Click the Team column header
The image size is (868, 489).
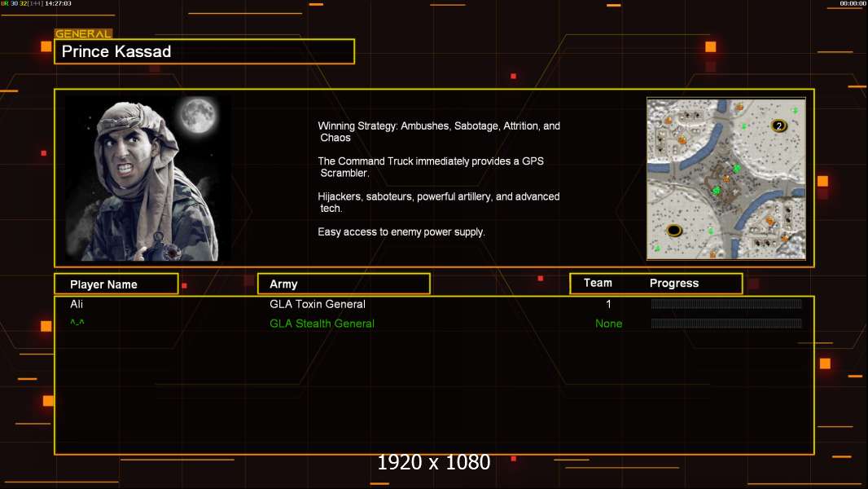(598, 283)
